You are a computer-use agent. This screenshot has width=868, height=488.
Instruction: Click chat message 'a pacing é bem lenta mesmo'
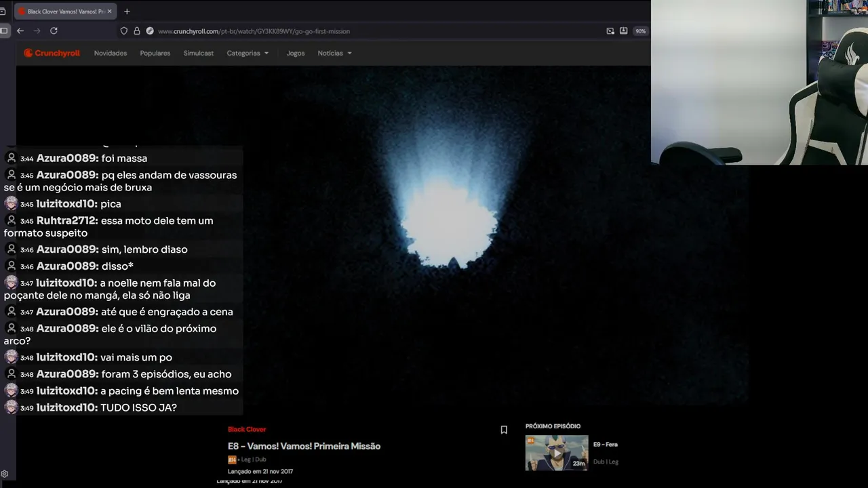coord(170,391)
